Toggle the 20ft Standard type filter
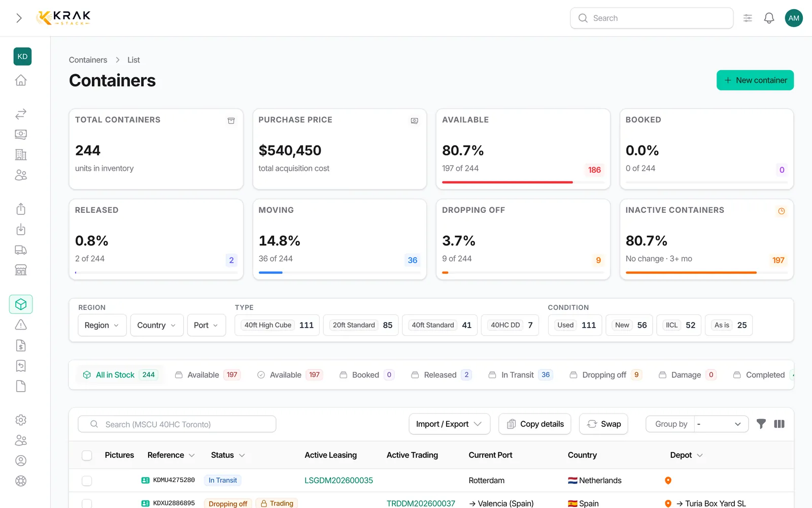 361,325
